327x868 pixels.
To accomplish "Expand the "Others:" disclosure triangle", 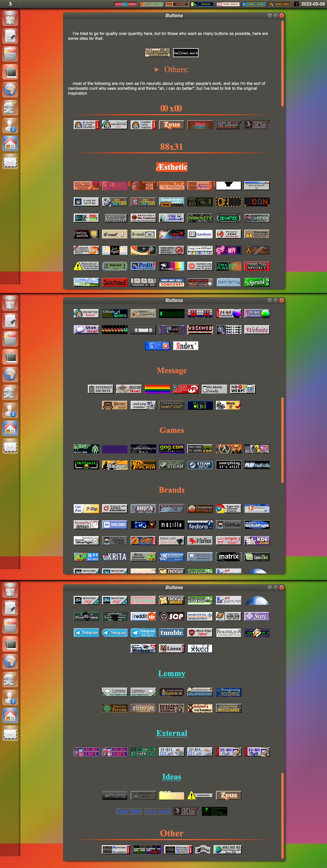I will (157, 70).
